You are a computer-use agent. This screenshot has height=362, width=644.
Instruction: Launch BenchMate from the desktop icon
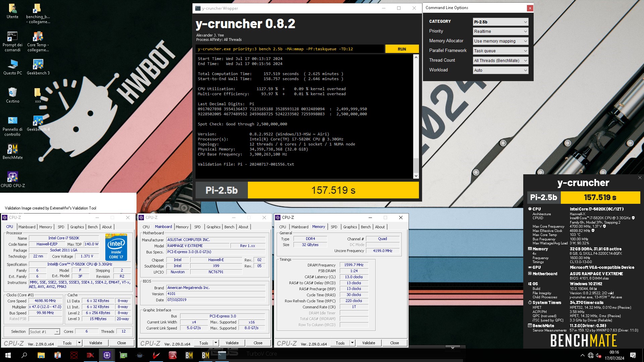(12, 152)
